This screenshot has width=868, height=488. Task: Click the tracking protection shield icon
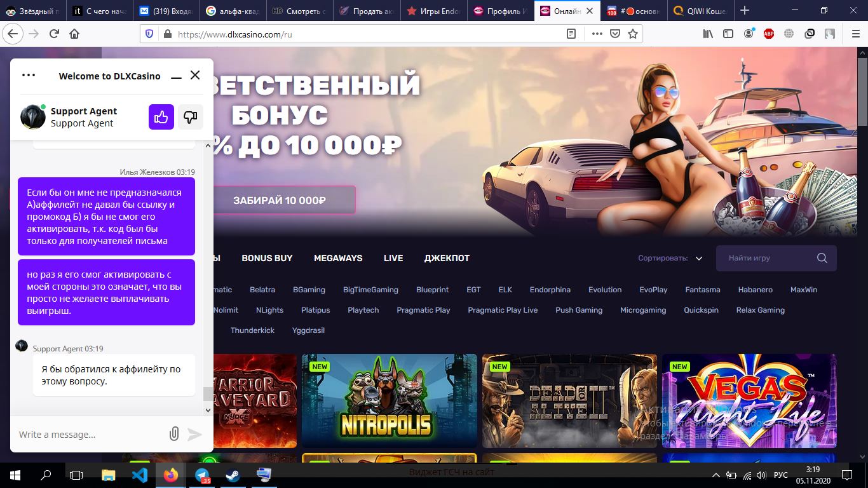[150, 34]
